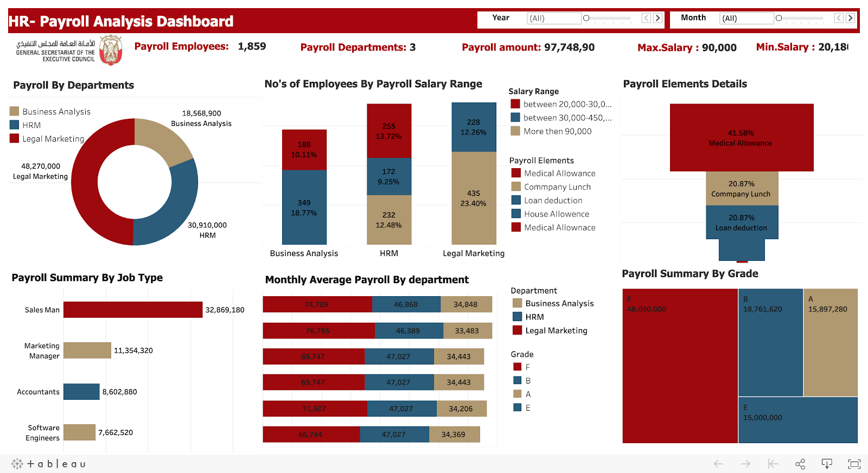Click the download icon in footer
The height and width of the screenshot is (473, 868).
pos(827,464)
